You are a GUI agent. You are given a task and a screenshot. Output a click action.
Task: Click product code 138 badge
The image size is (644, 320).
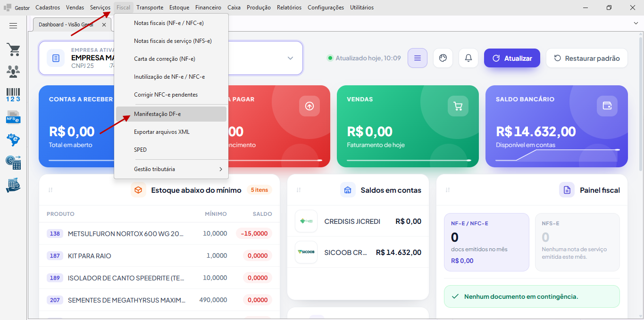point(55,234)
